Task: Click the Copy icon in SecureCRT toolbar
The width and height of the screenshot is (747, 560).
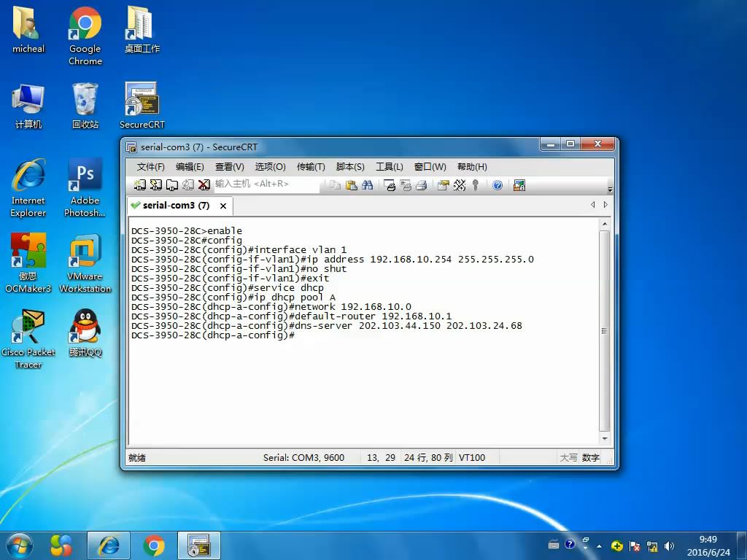Action: click(x=335, y=185)
